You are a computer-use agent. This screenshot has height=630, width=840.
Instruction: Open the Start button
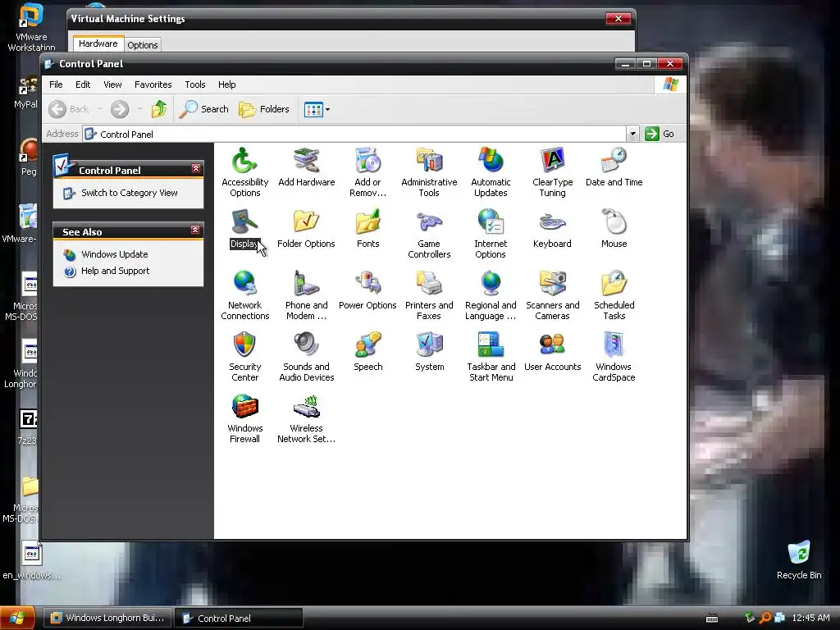(17, 619)
